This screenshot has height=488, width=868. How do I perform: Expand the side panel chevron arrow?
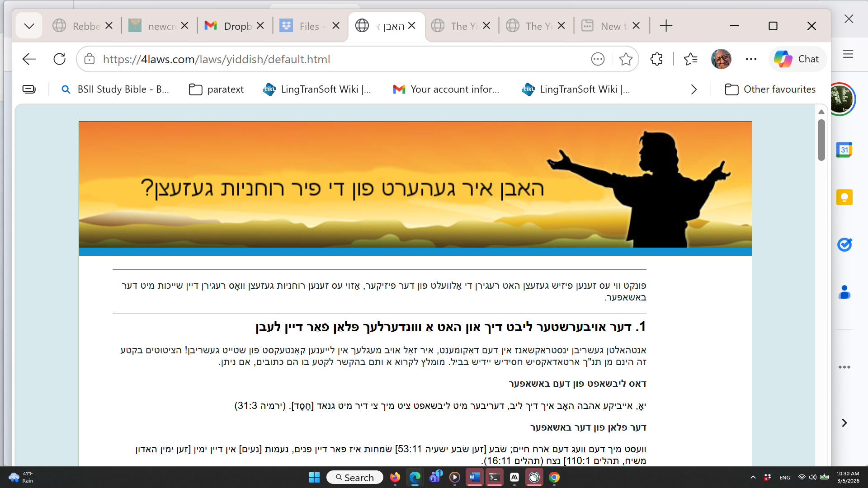[844, 422]
